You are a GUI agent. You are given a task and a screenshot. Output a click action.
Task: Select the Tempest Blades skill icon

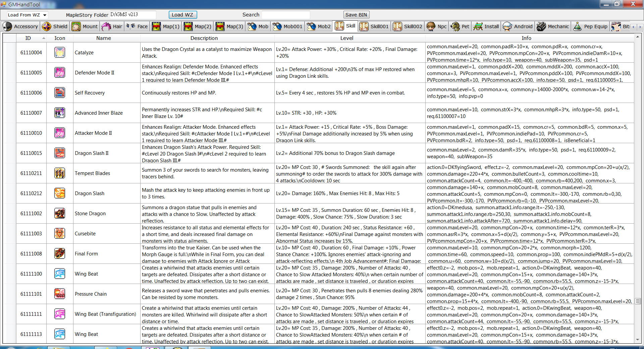(60, 173)
